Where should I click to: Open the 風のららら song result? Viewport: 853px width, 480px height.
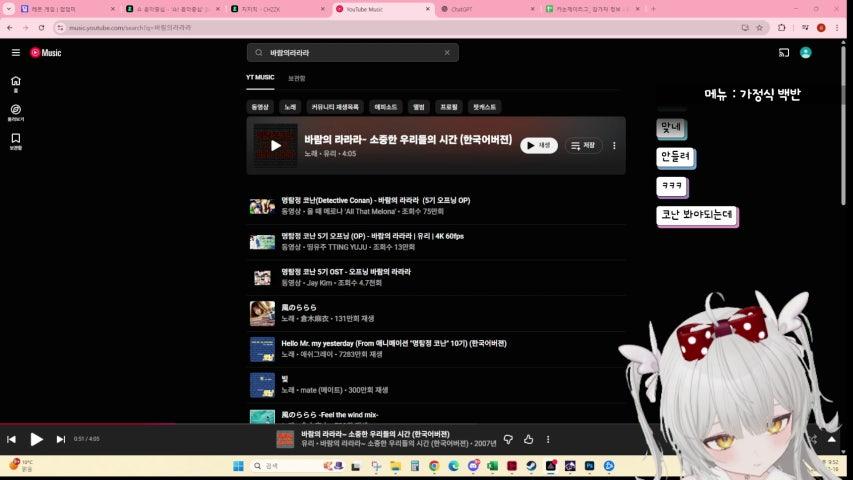436,313
